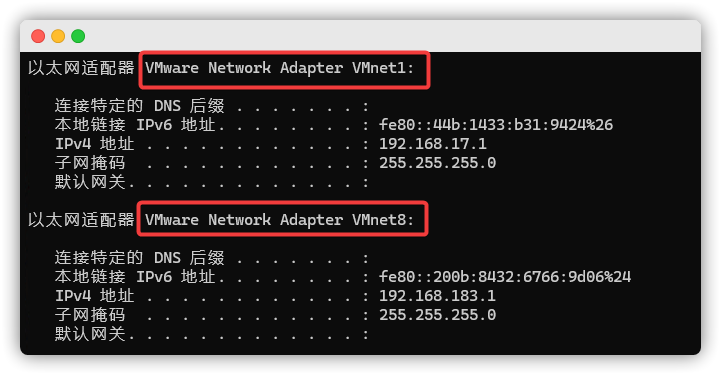This screenshot has width=721, height=375.
Task: Click VMnet8's IPv4 地址 label
Action: (x=94, y=295)
